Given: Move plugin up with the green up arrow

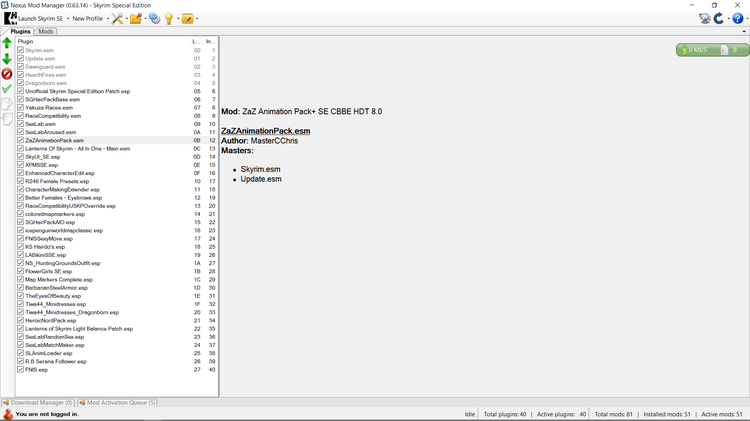Looking at the screenshot, I should point(7,43).
